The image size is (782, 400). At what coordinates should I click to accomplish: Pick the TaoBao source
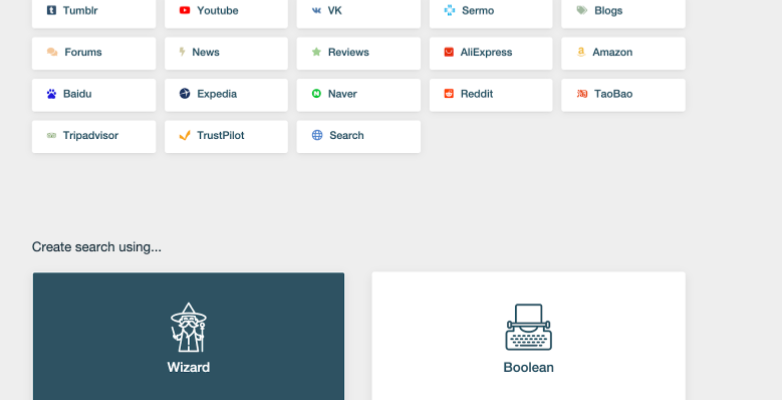[x=623, y=95]
